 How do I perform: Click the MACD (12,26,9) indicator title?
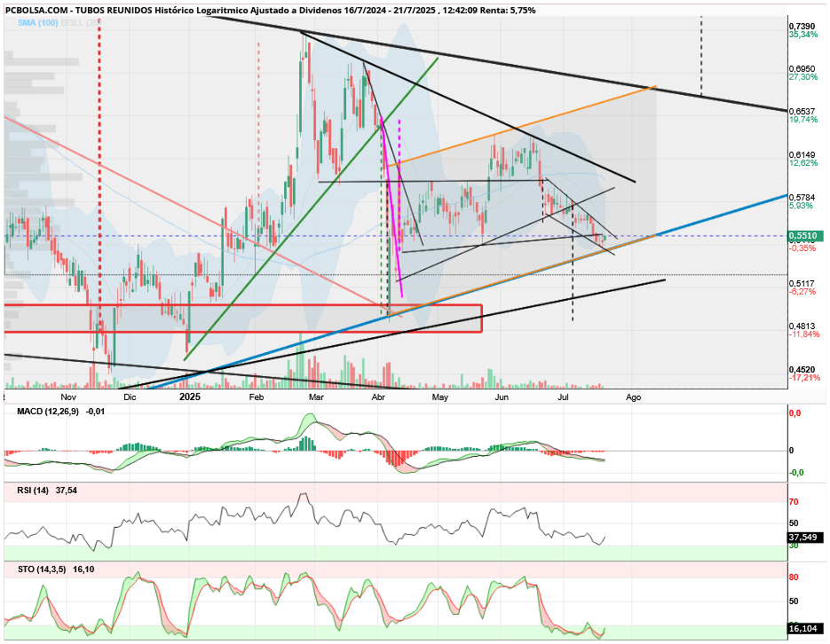(48, 412)
